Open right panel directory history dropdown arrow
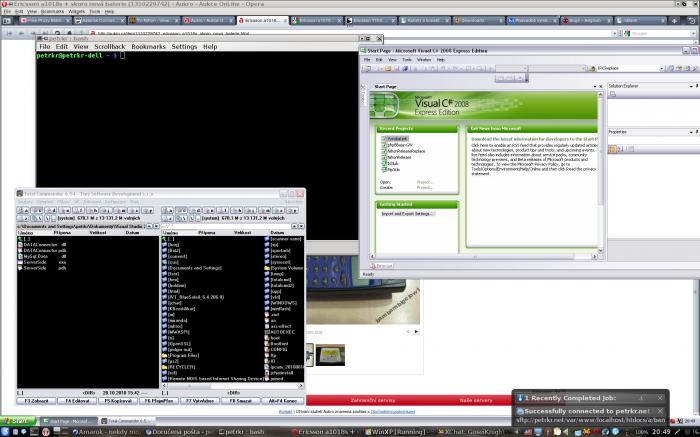 (x=301, y=226)
